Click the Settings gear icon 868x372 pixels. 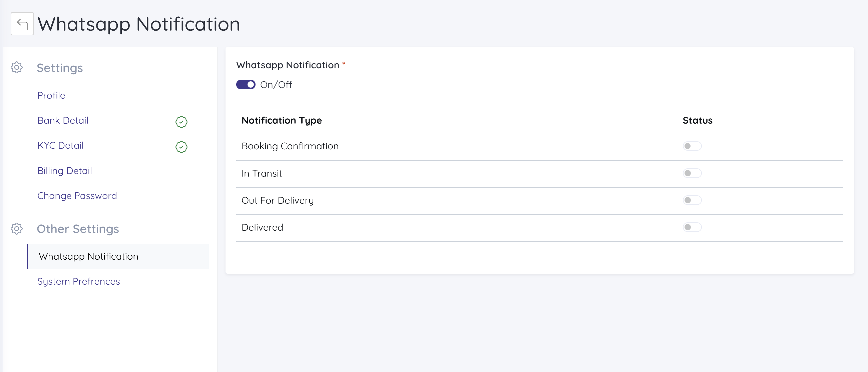[16, 67]
